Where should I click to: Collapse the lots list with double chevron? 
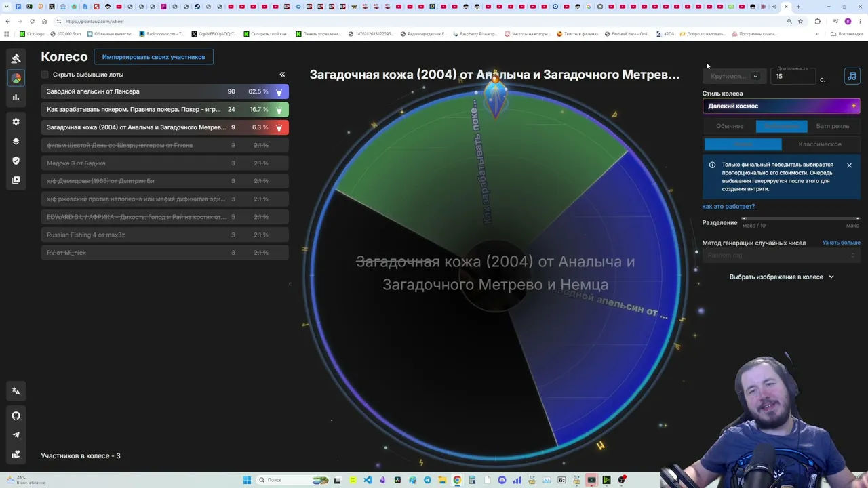pyautogui.click(x=282, y=75)
